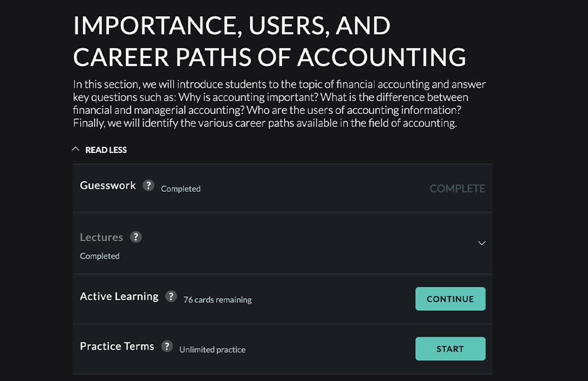
Task: Click the COMPLETE label for Guesswork
Action: coord(457,188)
